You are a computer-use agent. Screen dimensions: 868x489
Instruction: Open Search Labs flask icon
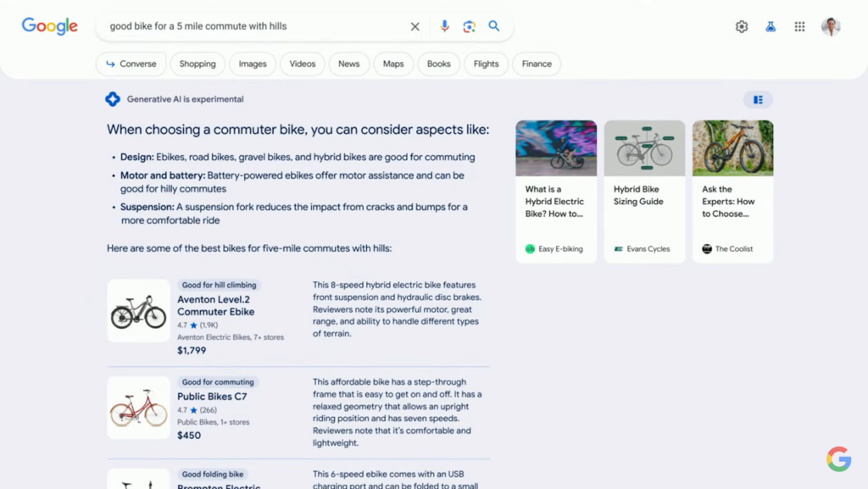[770, 26]
